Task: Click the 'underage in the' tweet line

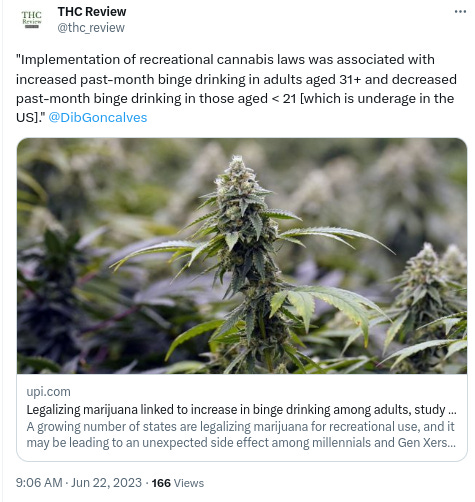Action: click(x=235, y=99)
